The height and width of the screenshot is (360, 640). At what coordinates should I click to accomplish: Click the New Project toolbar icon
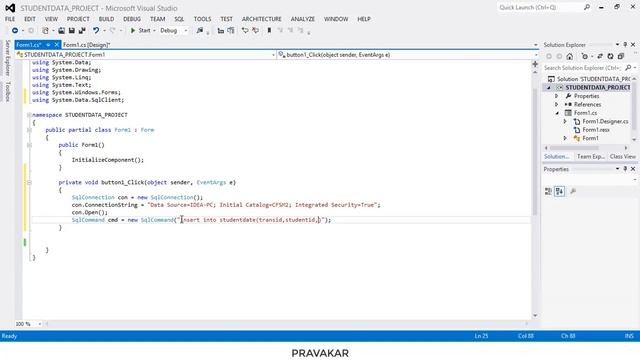(45, 31)
